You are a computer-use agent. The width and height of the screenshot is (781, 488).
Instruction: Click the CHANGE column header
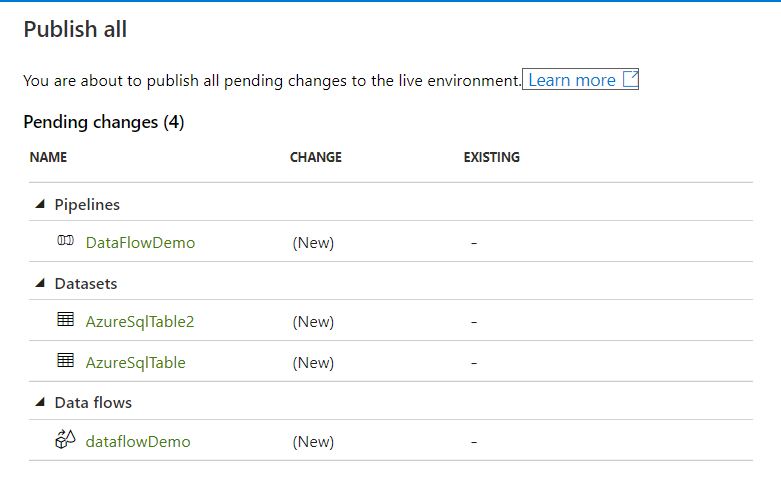316,158
